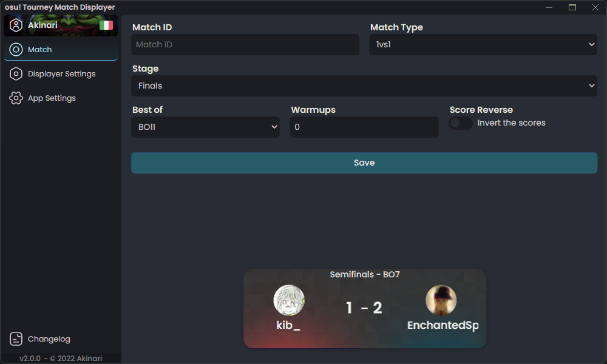607x364 pixels.
Task: Click the App Settings gear icon
Action: pos(16,98)
